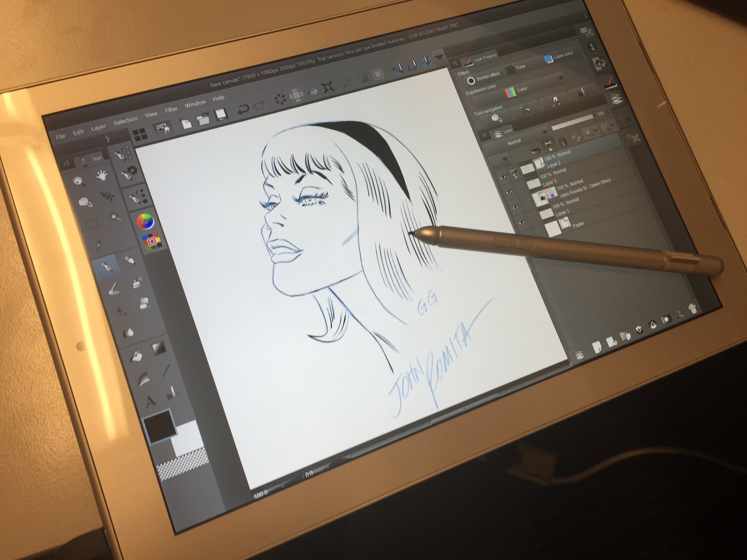Select the Frame border tool
This screenshot has height=560, width=747.
pyautogui.click(x=144, y=379)
